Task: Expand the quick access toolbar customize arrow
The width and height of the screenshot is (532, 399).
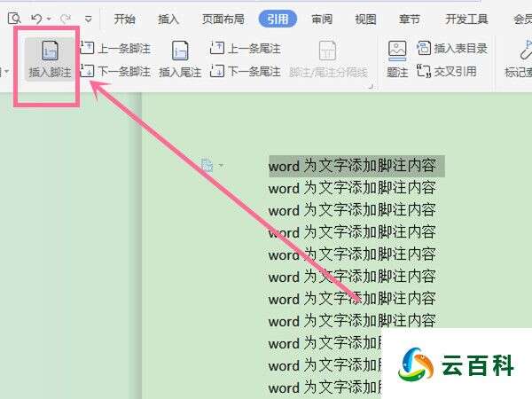Action: pyautogui.click(x=88, y=19)
